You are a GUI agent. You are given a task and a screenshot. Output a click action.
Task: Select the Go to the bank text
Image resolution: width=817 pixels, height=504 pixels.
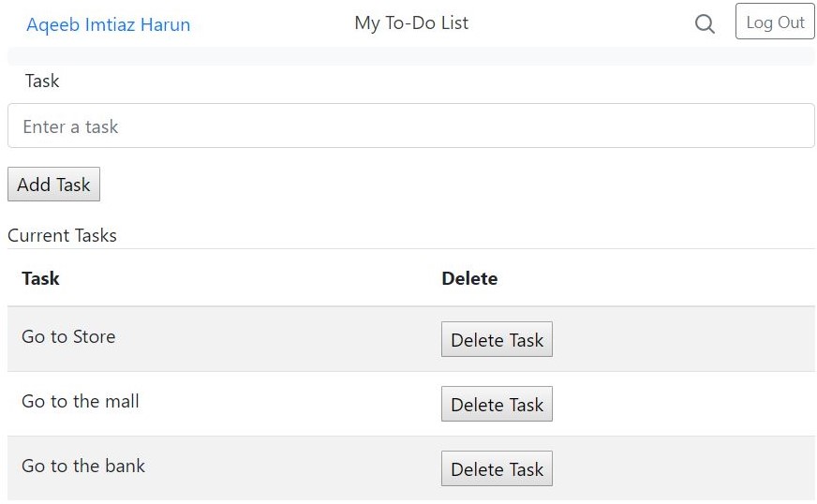[x=83, y=466]
